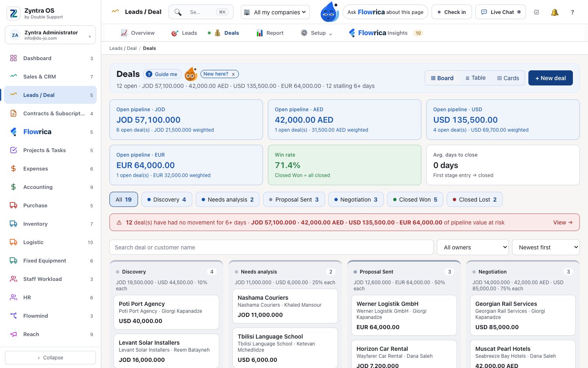Viewport: 588px width, 368px height.
Task: Open the Logistic truck icon
Action: 13,242
